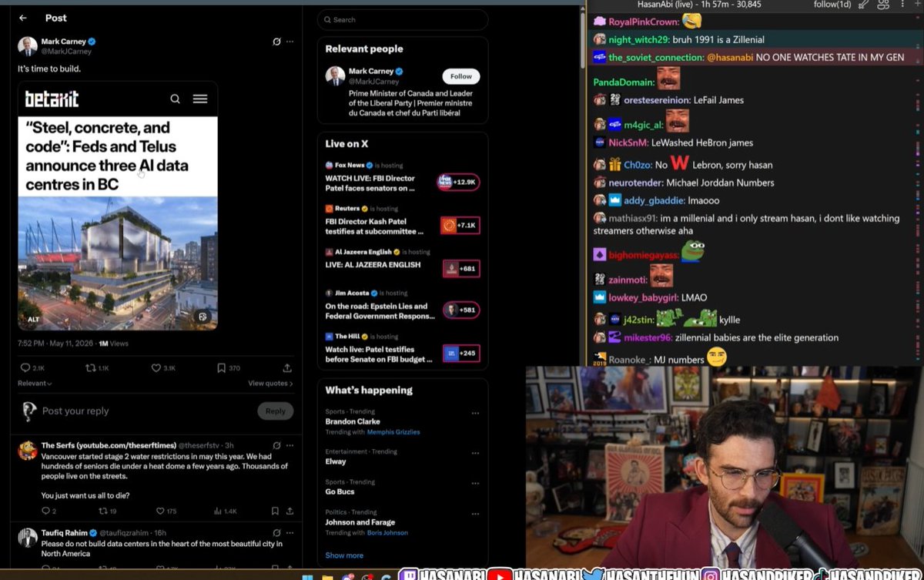Select the Elway trending topic
This screenshot has width=924, height=580.
[x=336, y=461]
